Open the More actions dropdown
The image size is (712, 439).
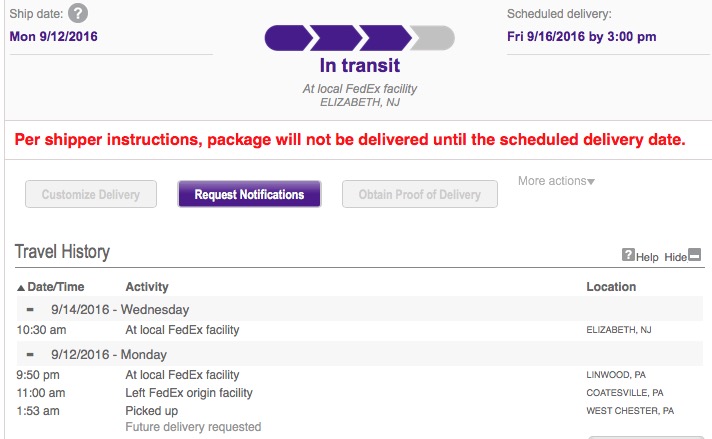click(x=556, y=181)
